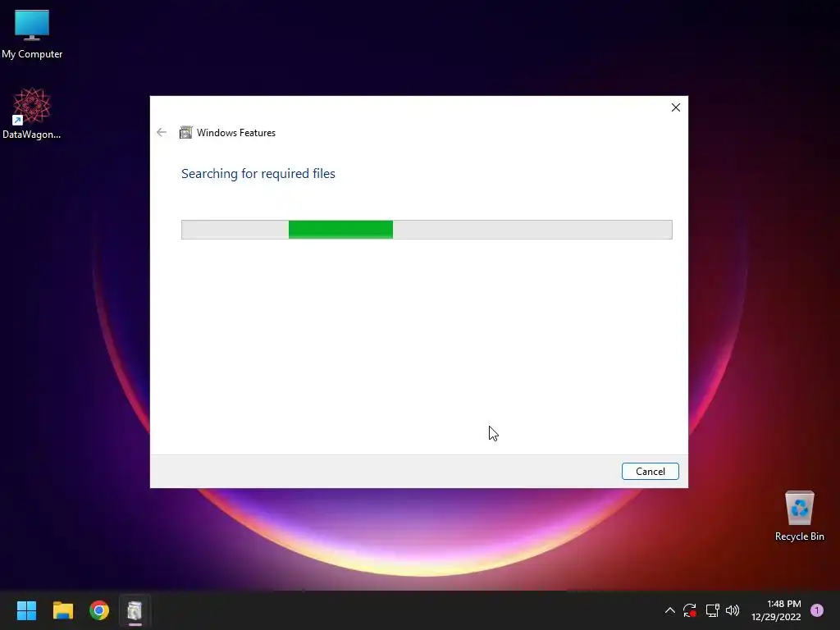The width and height of the screenshot is (840, 630).
Task: Close the Windows Features dialog
Action: (676, 107)
